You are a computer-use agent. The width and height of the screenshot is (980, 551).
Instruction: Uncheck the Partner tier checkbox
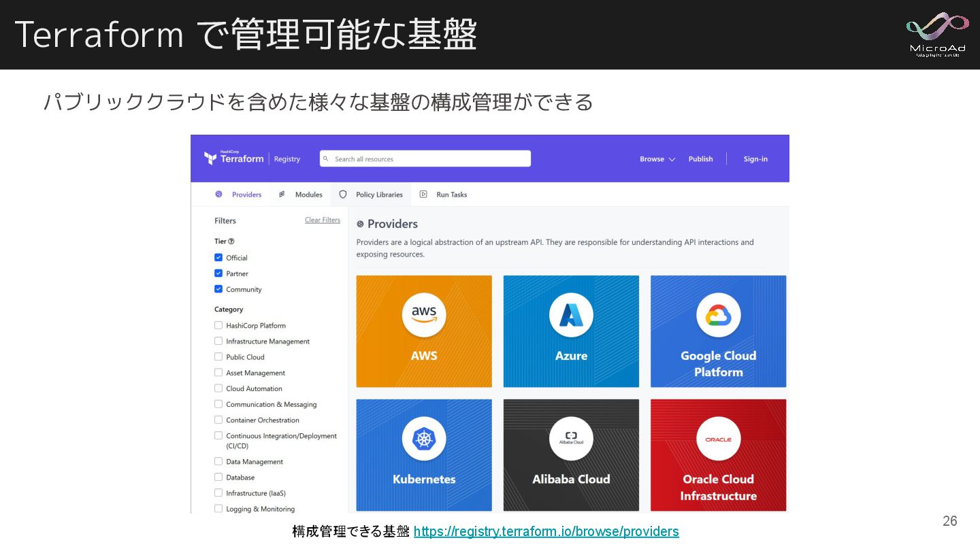[x=218, y=273]
